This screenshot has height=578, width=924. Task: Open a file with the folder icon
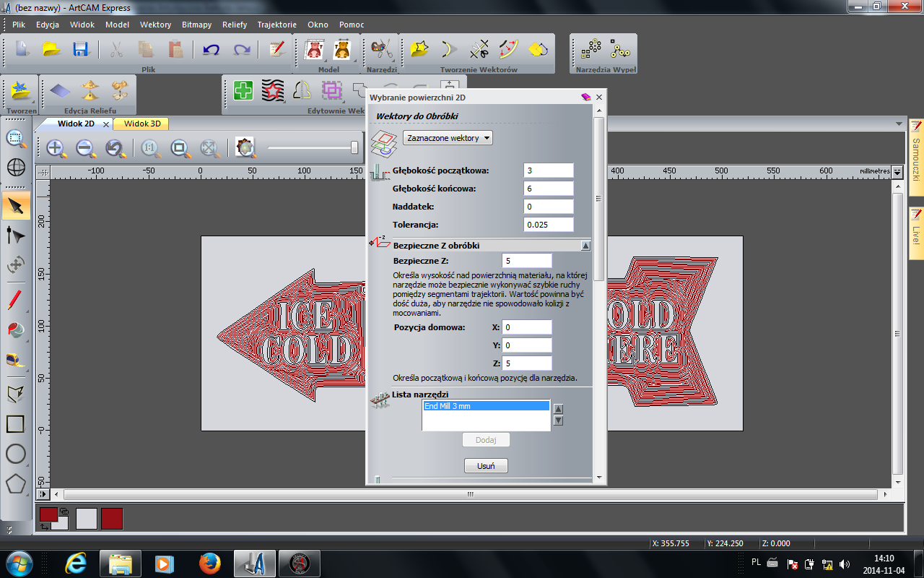[x=51, y=49]
